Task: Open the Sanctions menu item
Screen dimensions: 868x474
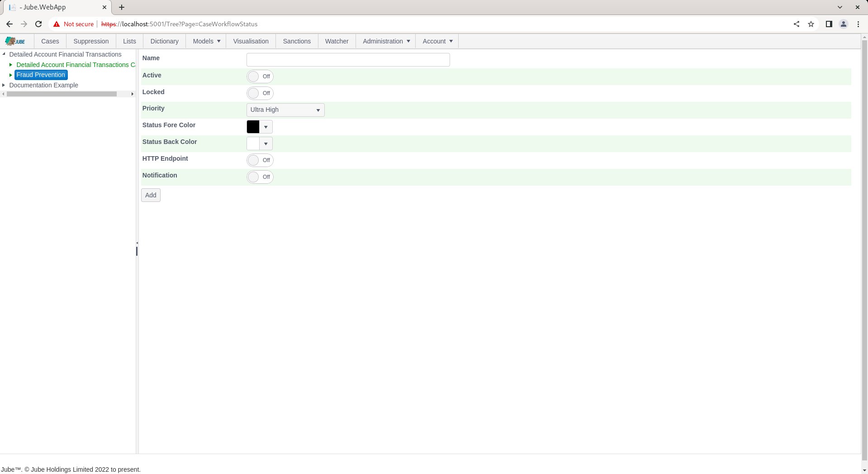Action: [297, 41]
